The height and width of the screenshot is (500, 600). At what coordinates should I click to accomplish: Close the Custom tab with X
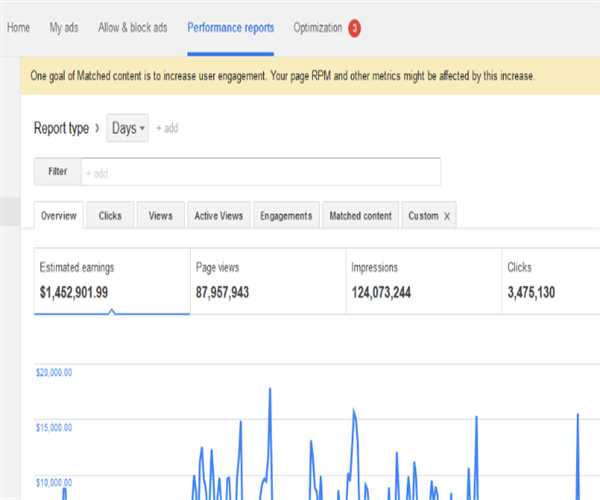click(447, 216)
